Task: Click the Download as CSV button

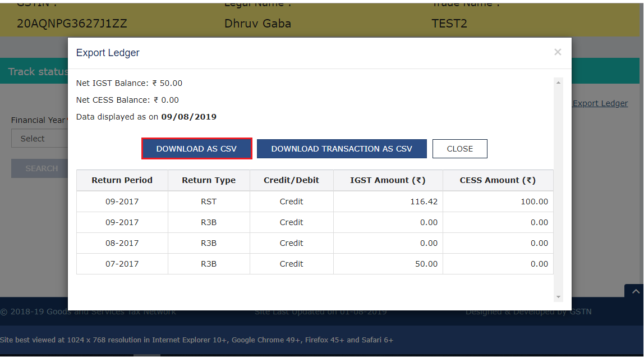Action: (196, 149)
